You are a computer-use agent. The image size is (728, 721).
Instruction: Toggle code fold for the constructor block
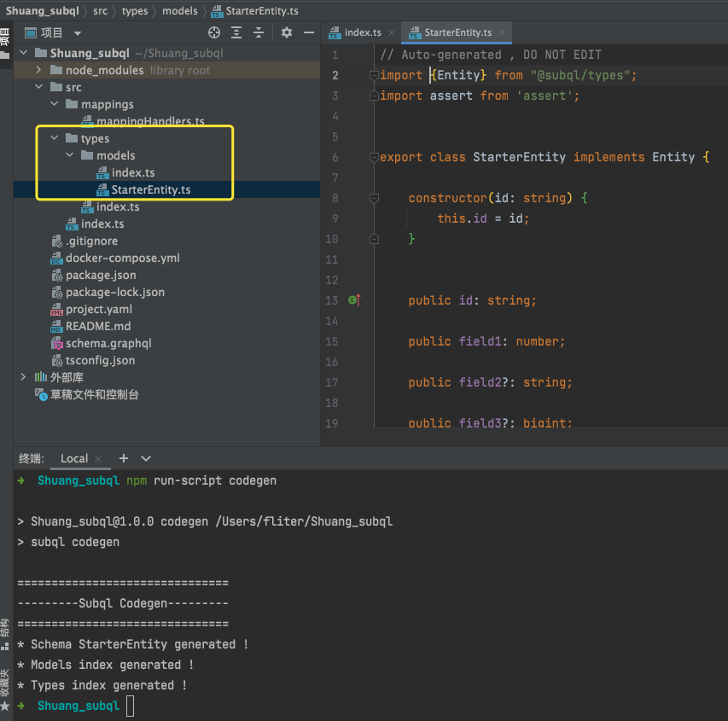[x=374, y=198]
